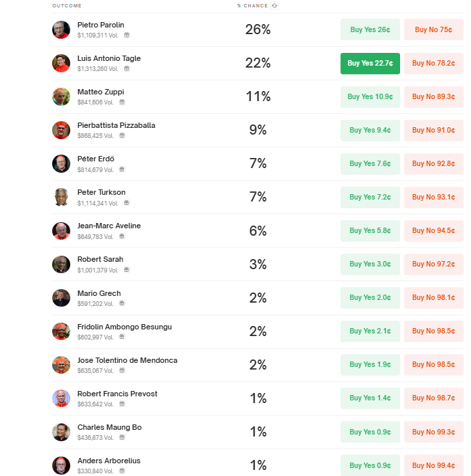Click Buy Yes 0.9¢ for Anders Arborelius
The height and width of the screenshot is (476, 471).
(x=370, y=465)
